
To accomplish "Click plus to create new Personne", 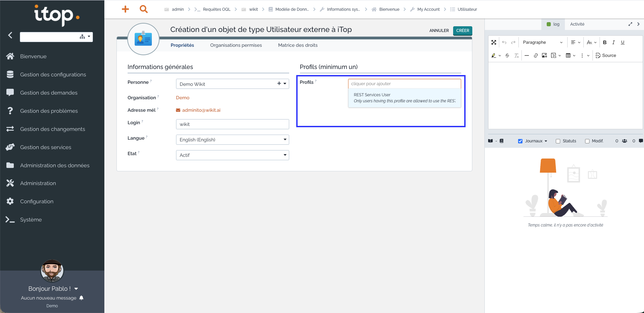I will tap(279, 83).
